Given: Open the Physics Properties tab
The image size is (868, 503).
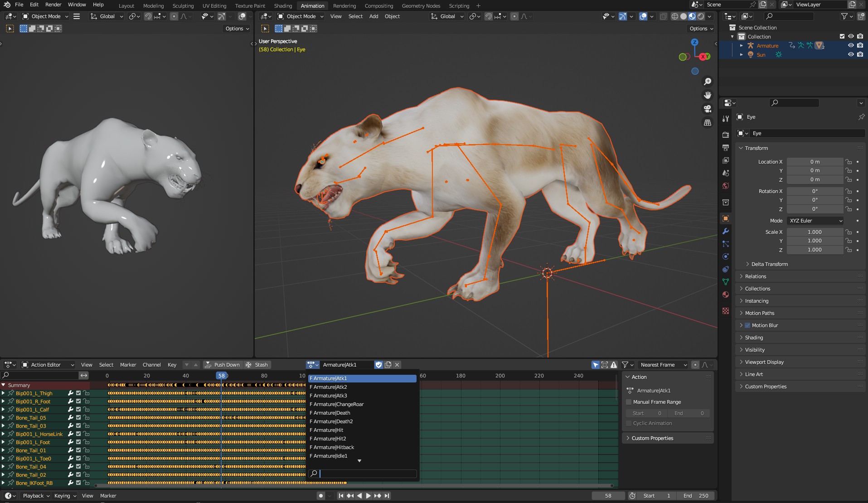Looking at the screenshot, I should [725, 256].
